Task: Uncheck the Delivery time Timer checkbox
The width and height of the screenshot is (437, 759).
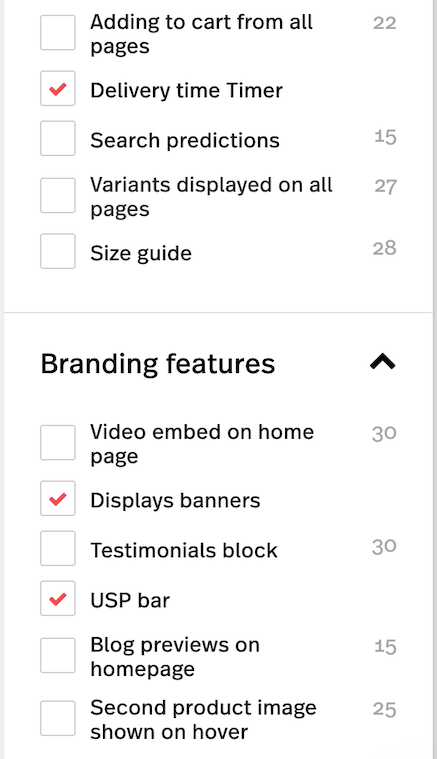Action: [58, 88]
